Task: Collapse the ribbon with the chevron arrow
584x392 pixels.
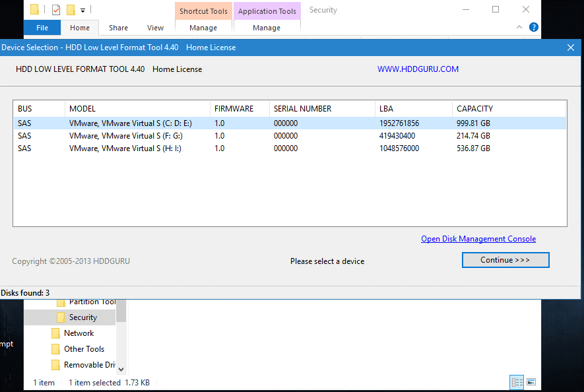Action: tap(520, 28)
